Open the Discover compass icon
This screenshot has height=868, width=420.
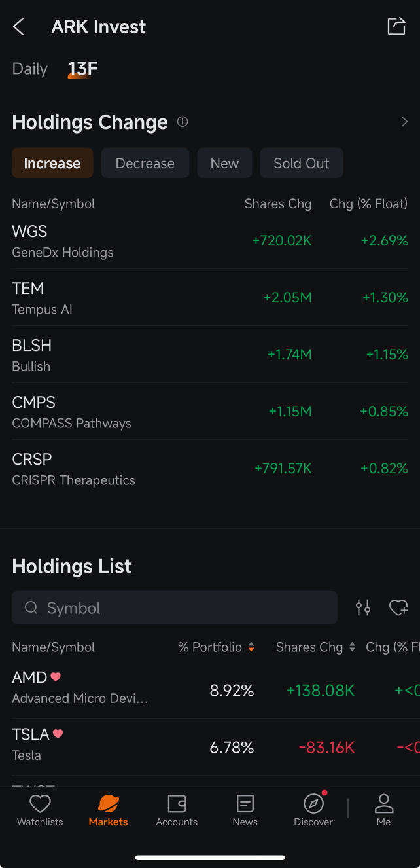click(x=314, y=803)
